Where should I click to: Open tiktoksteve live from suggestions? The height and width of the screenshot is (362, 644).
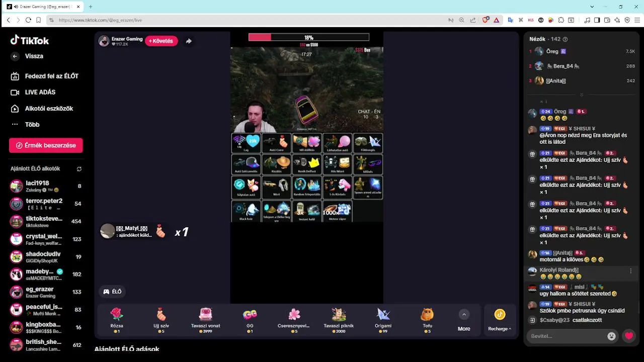(x=46, y=221)
